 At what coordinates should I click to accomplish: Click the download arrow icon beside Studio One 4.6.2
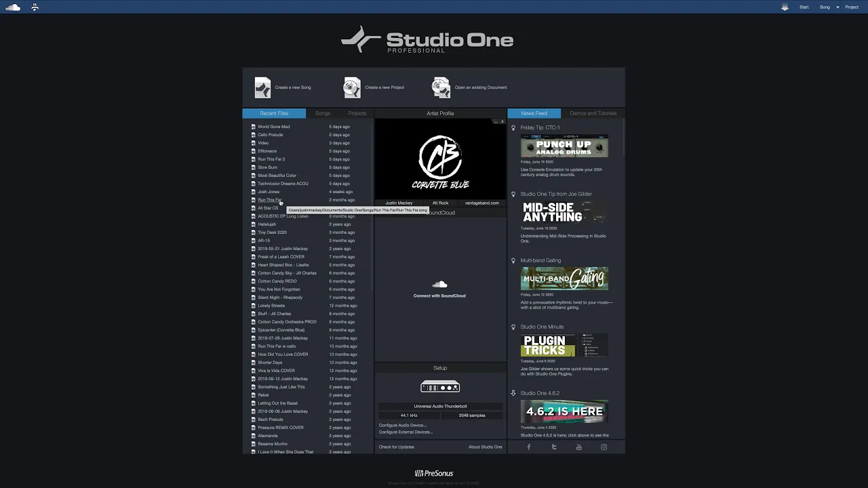(513, 393)
